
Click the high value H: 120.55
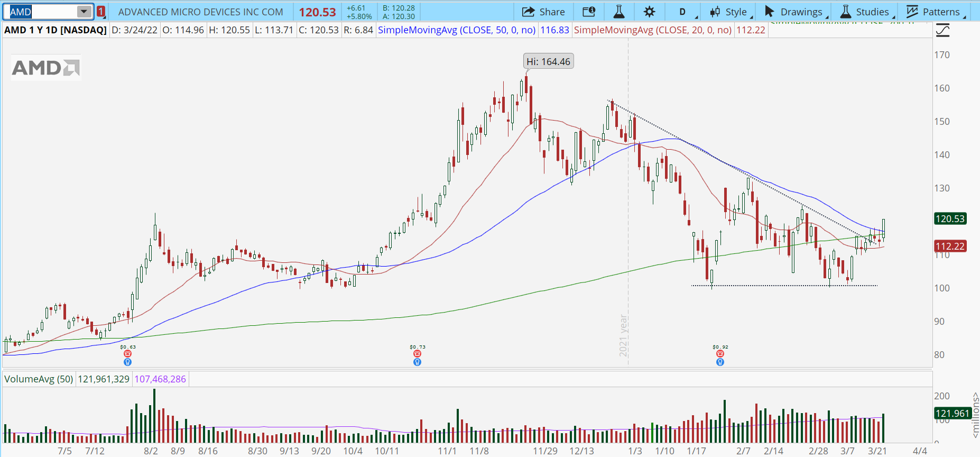pyautogui.click(x=229, y=30)
